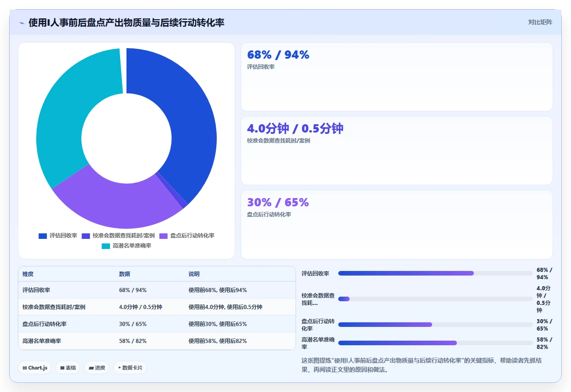Click the 校准会数据查找耗时 progress bar
This screenshot has height=392, width=571.
435,299
